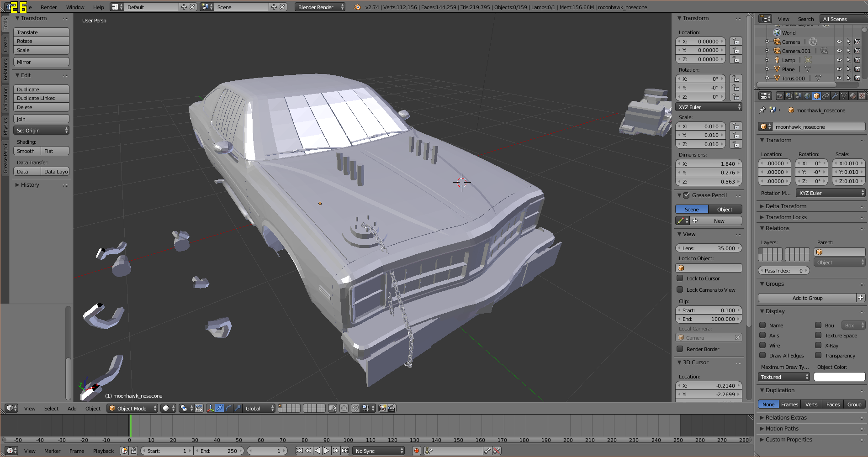Open the Add menu in viewport header

click(x=72, y=409)
